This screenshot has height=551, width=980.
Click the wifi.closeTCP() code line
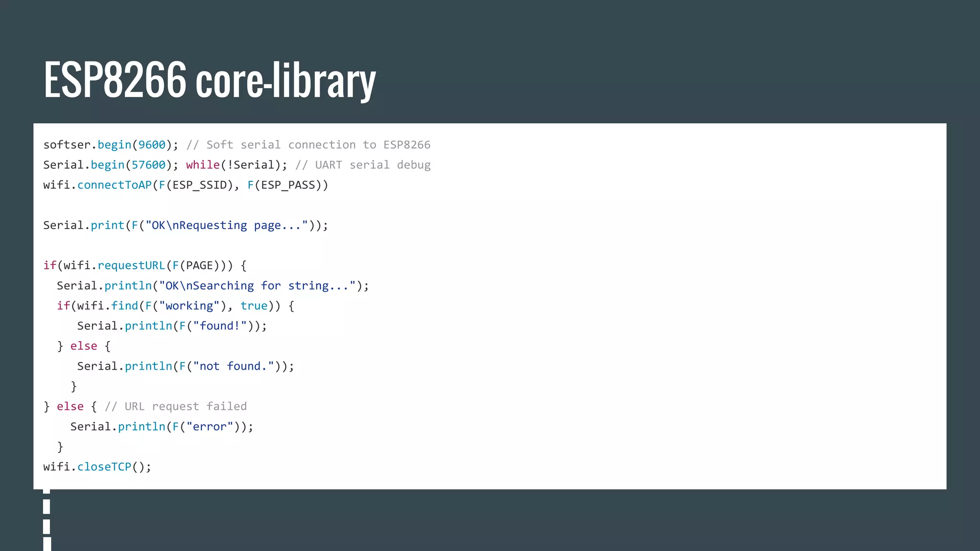(97, 467)
